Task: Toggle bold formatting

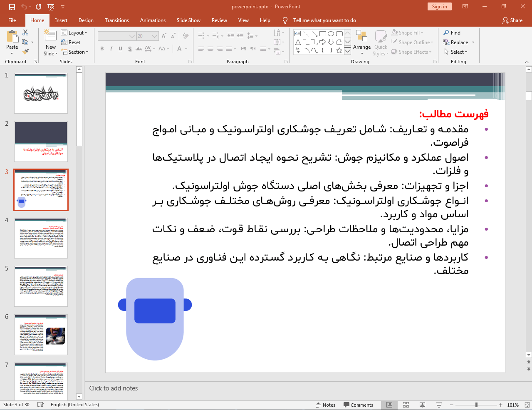Action: click(101, 49)
